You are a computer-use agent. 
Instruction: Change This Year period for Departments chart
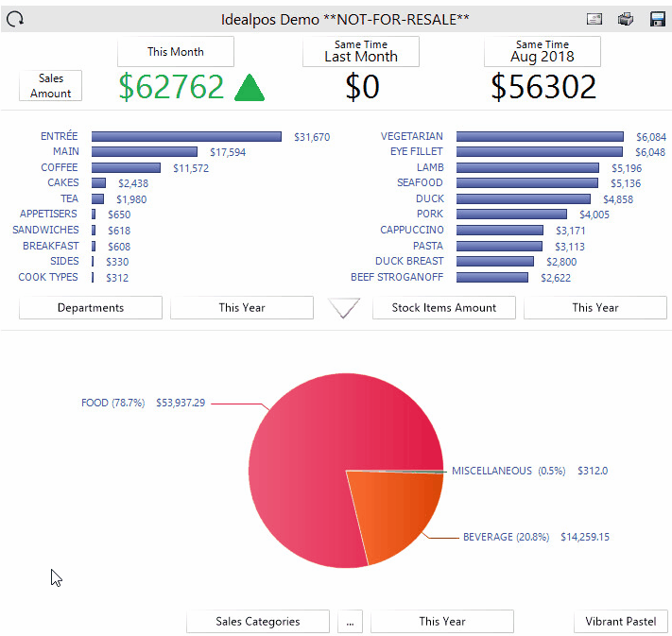coord(241,307)
